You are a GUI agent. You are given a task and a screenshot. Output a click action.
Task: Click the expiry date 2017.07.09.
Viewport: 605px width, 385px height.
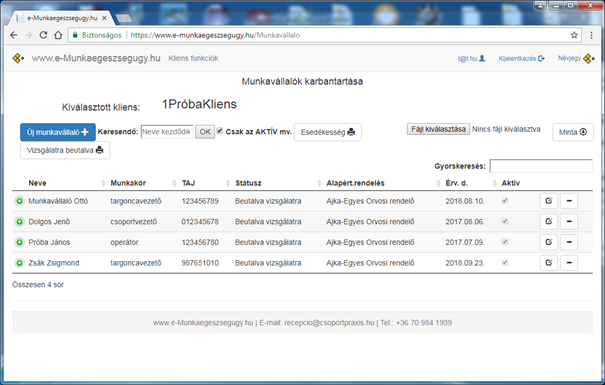[x=465, y=242]
